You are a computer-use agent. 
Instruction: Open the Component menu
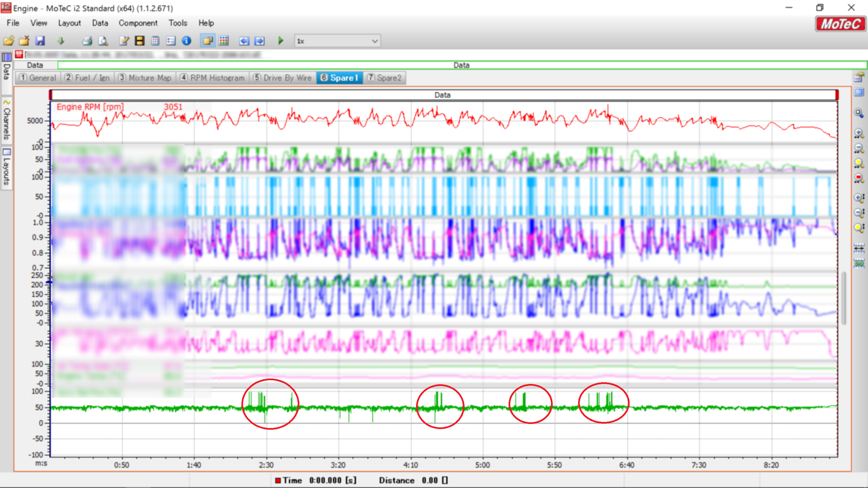pos(138,23)
